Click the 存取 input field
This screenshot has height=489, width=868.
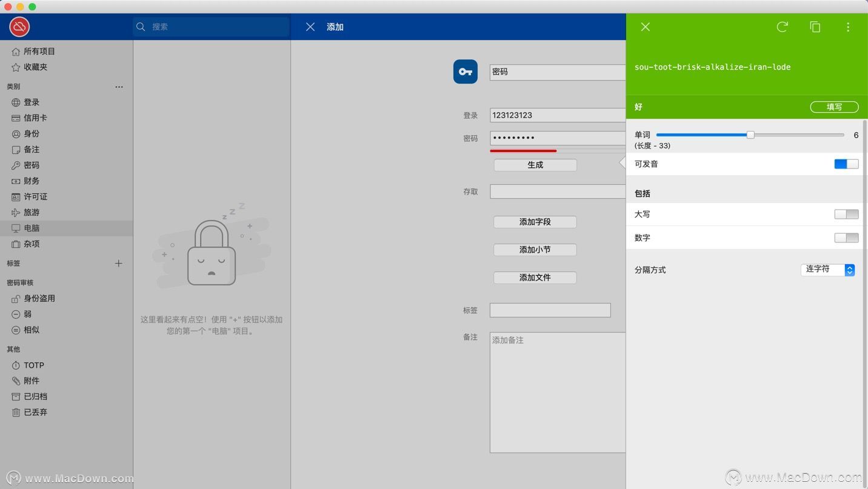coord(558,191)
